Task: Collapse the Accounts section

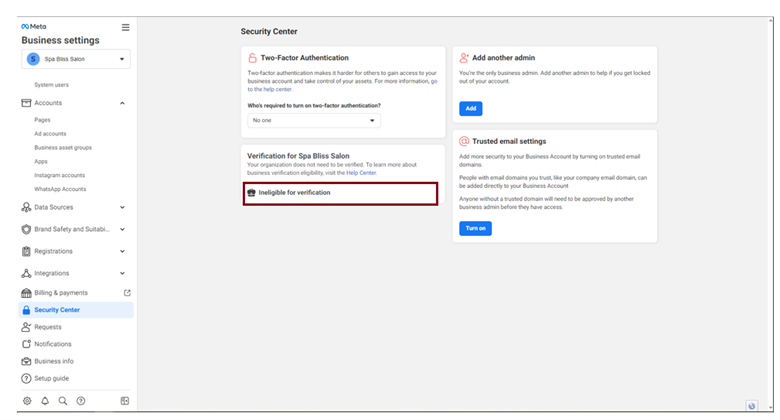Action: (x=122, y=103)
